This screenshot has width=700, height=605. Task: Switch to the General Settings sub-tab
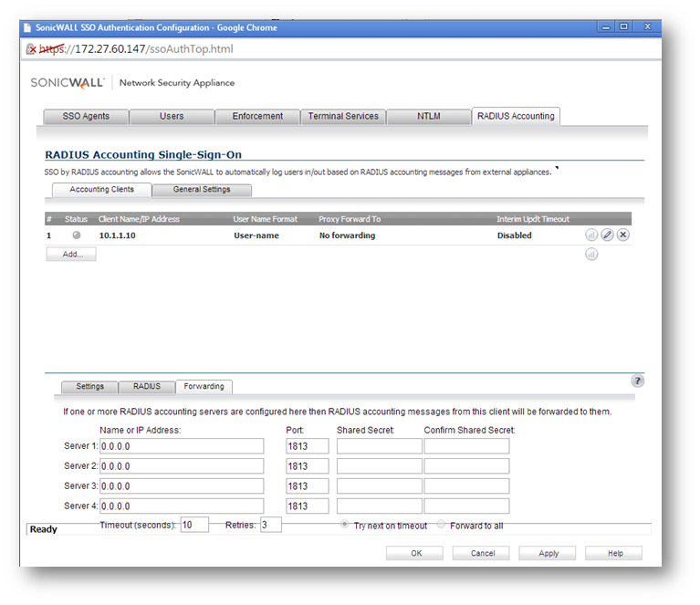202,190
